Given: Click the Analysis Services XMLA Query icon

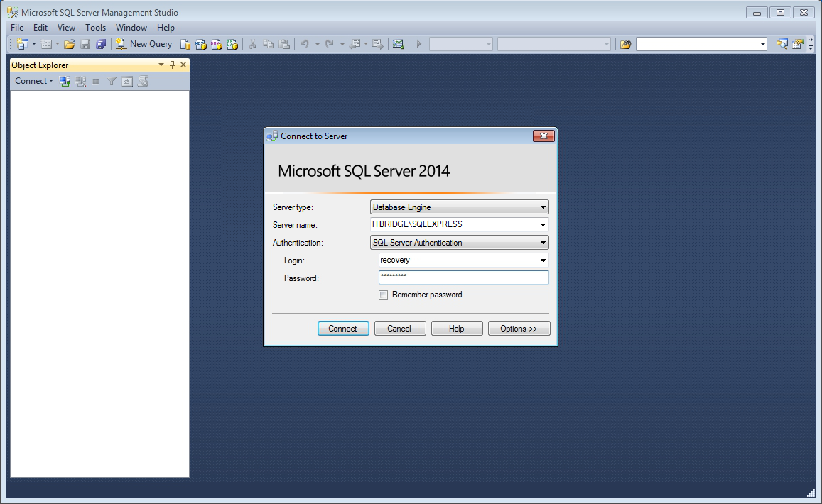Looking at the screenshot, I should tap(232, 45).
